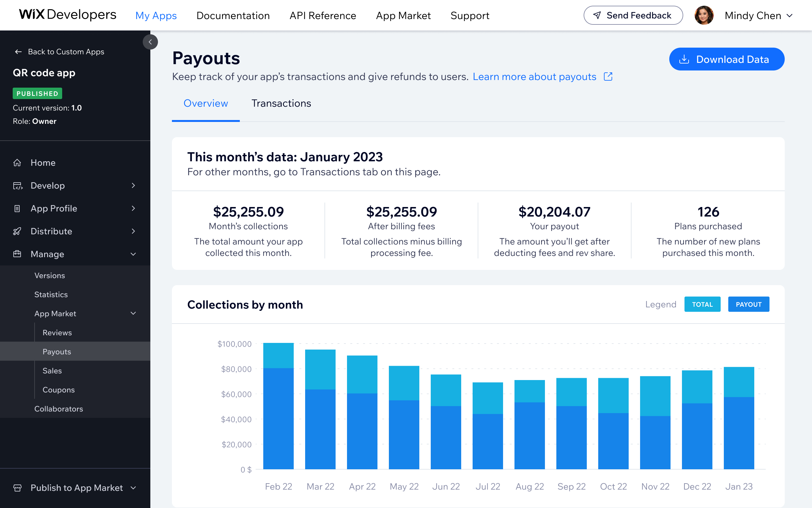812x508 pixels.
Task: Open My Apps in top navigation
Action: pyautogui.click(x=156, y=16)
